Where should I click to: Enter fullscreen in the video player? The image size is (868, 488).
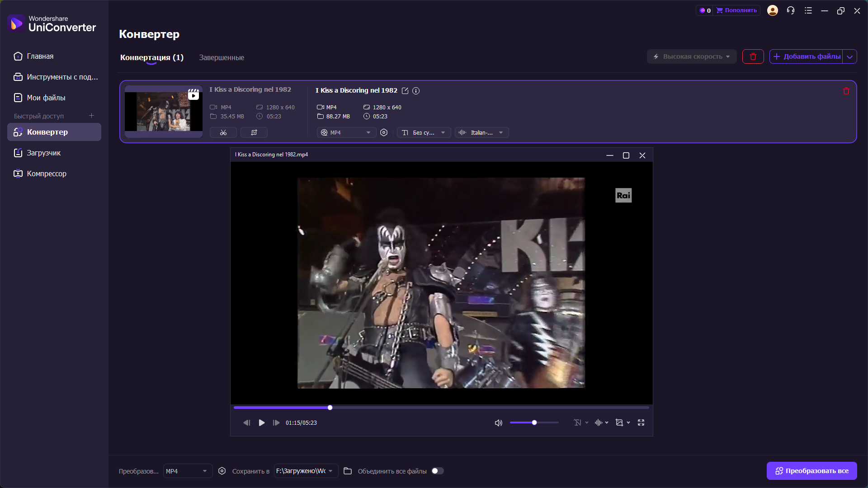(641, 422)
